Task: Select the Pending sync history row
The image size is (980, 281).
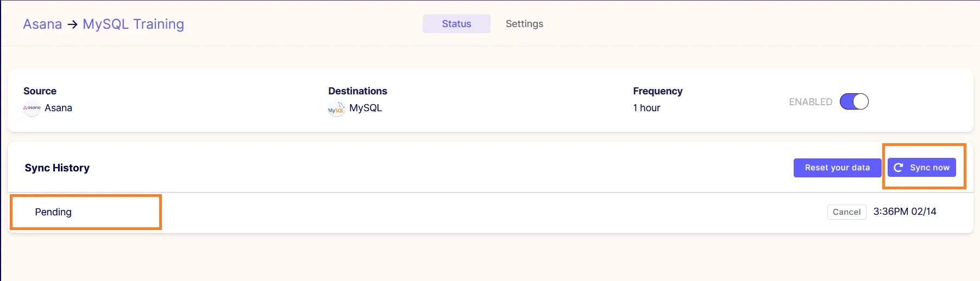Action: [x=490, y=212]
